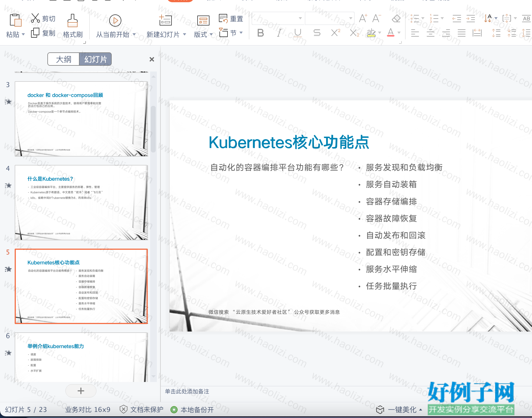
Task: Click the paragraph spacing decrease icon
Action: 512,33
